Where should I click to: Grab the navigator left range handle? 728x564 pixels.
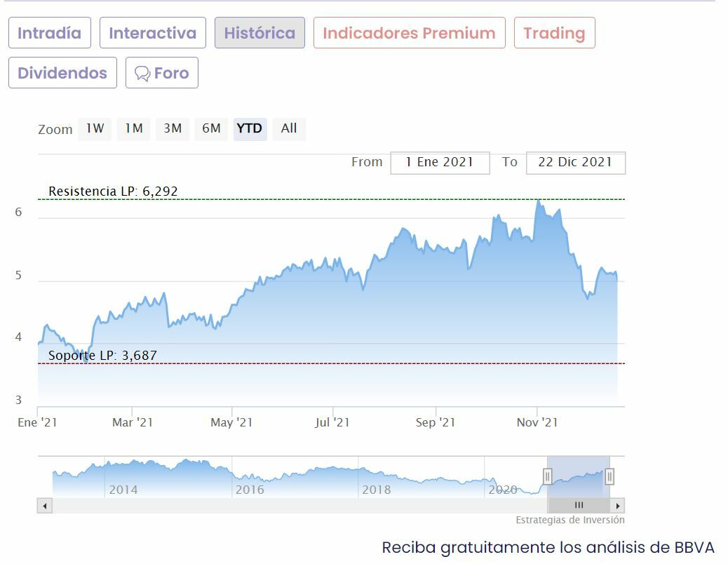547,477
